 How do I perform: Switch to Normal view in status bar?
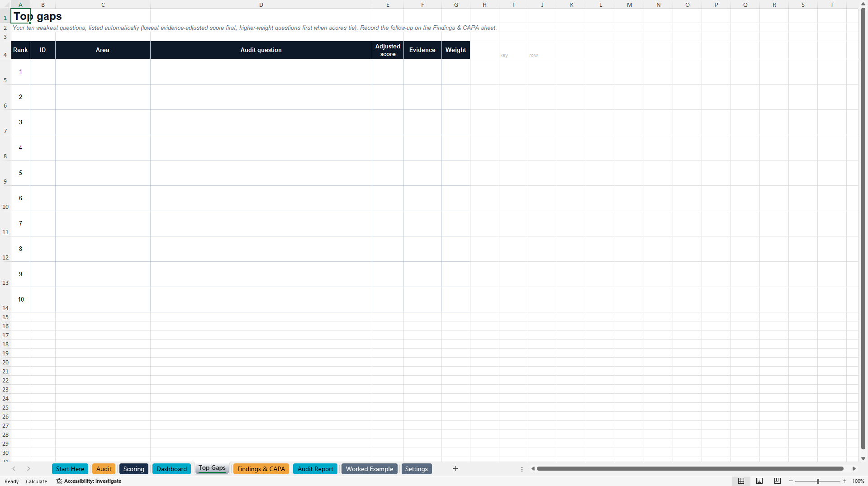(x=741, y=481)
